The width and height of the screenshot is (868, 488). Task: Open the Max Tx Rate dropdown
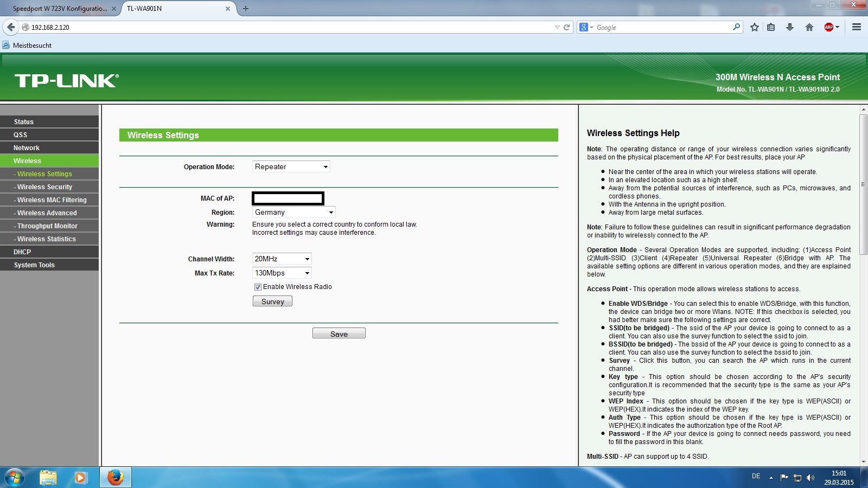pos(282,273)
